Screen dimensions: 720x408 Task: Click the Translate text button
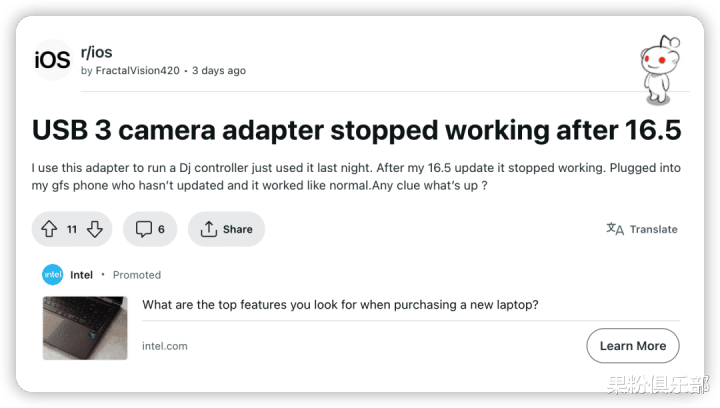653,229
